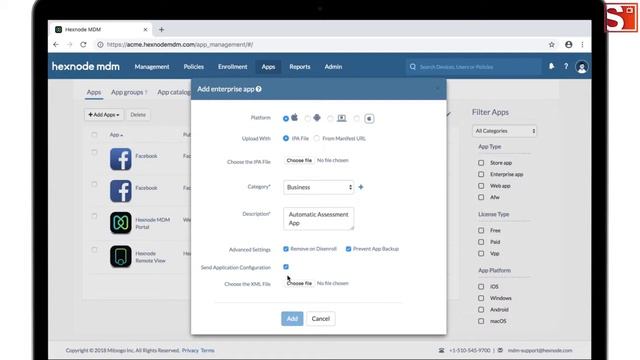
Task: Toggle Remove on Disenroll checkbox
Action: (286, 249)
